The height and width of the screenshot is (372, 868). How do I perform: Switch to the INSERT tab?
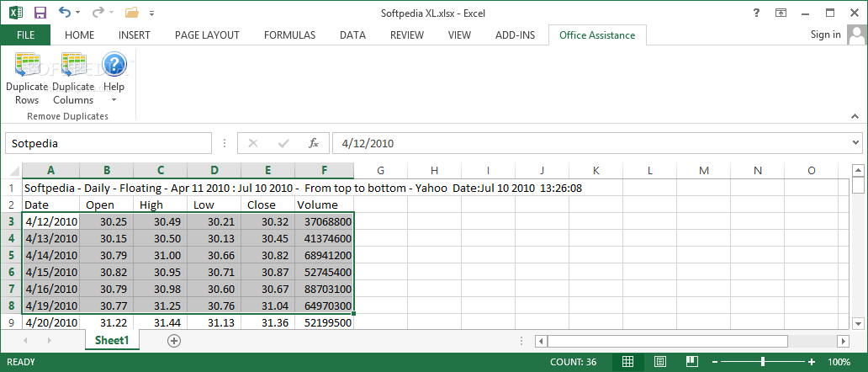tap(134, 35)
